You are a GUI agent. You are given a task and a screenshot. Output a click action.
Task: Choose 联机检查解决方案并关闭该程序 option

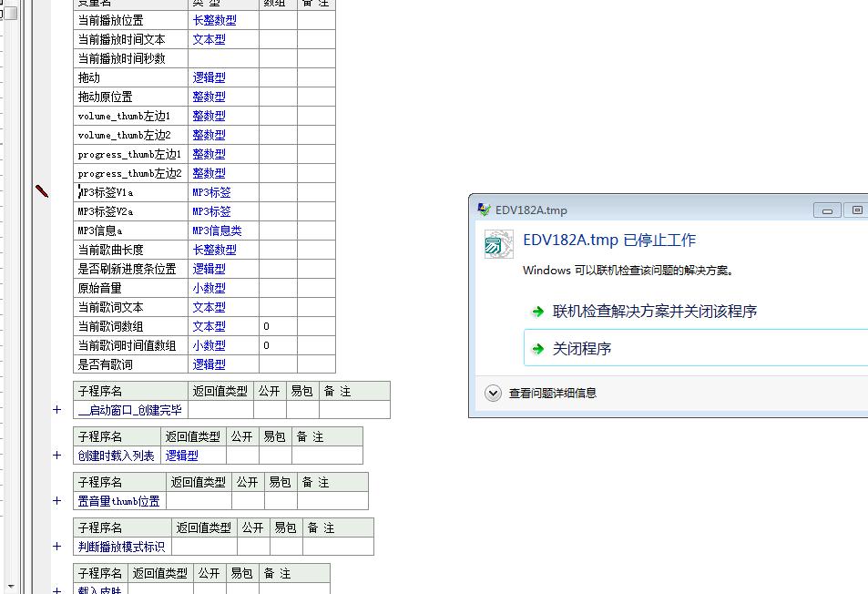[654, 312]
